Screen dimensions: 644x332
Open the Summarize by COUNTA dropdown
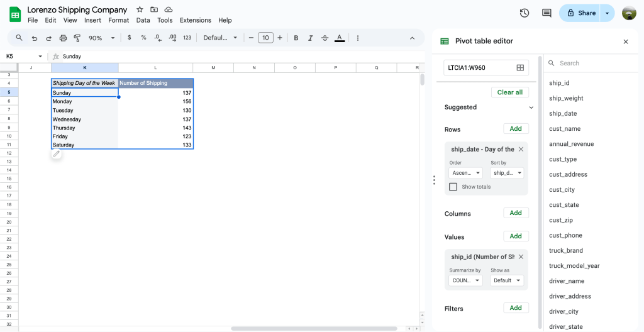tap(465, 280)
